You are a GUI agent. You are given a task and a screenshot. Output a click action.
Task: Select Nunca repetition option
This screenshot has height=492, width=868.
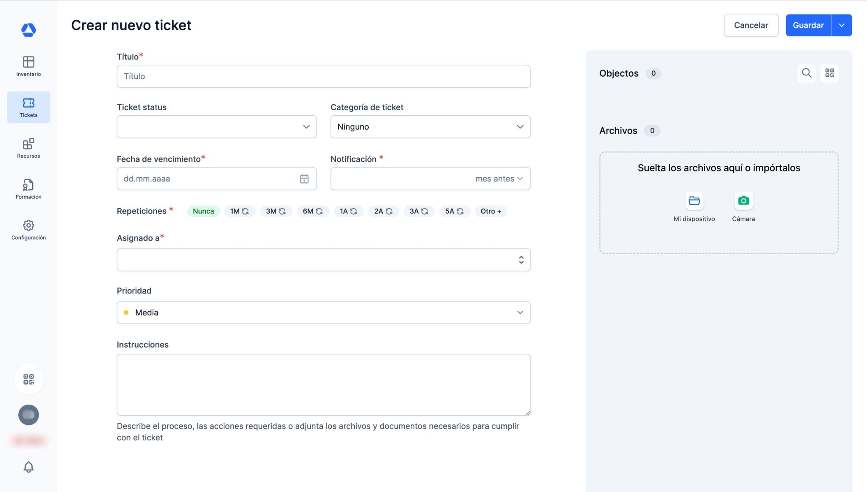click(203, 211)
